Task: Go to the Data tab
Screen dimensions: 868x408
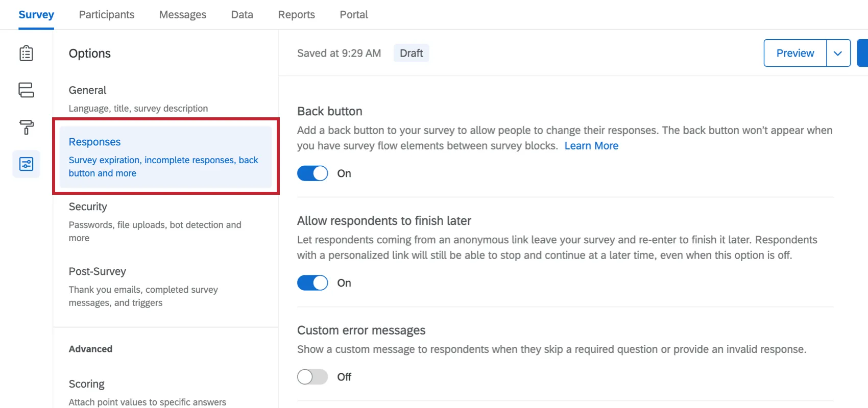Action: coord(242,15)
